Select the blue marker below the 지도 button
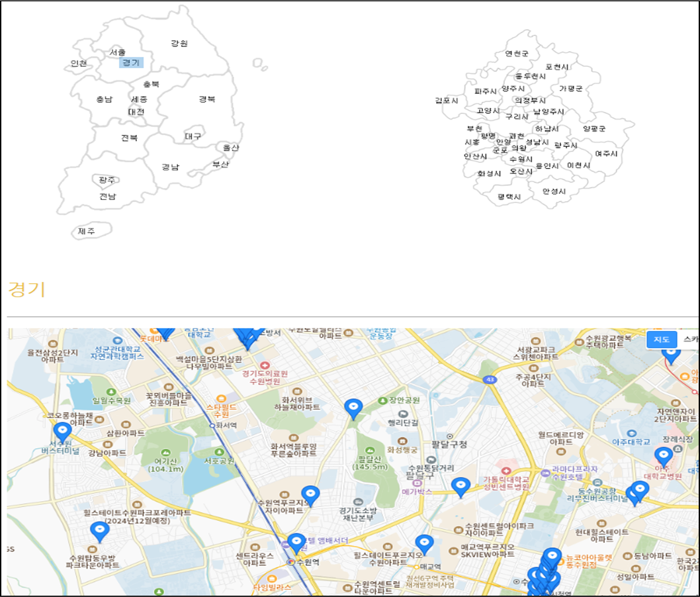 click(x=671, y=356)
